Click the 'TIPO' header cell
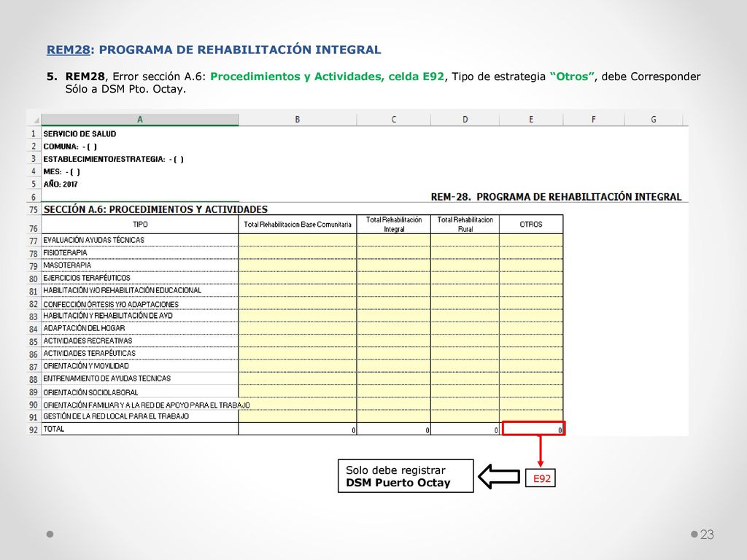747x560 pixels. click(140, 225)
